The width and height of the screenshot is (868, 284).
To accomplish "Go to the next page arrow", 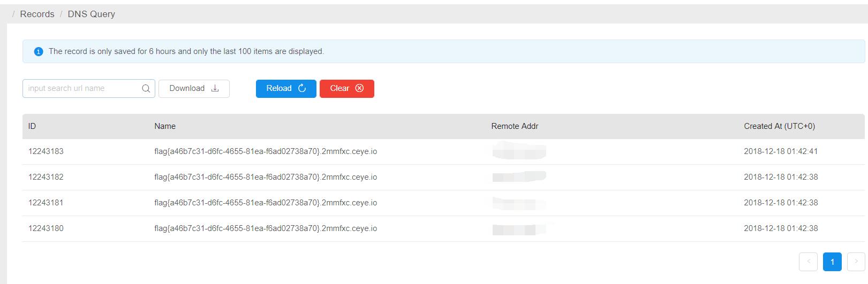I will pos(856,262).
